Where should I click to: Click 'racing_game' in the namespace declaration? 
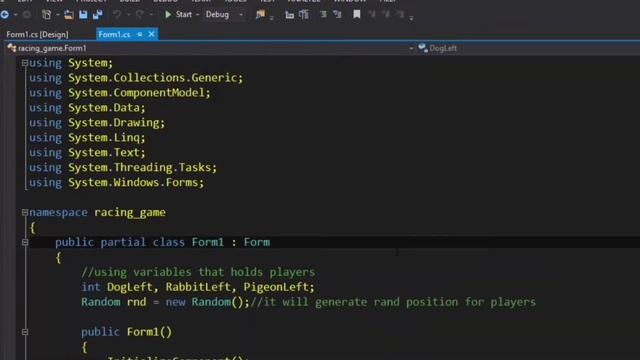click(130, 213)
